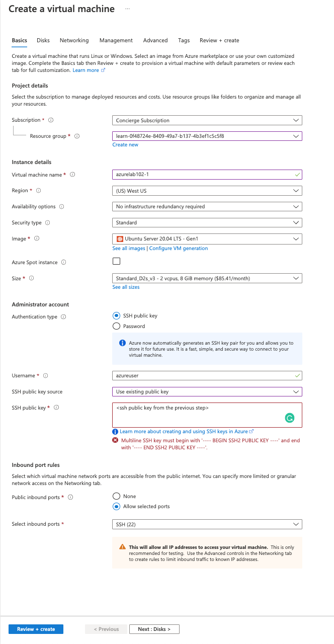Click the green Grammarly icon in SSH key field

point(289,418)
